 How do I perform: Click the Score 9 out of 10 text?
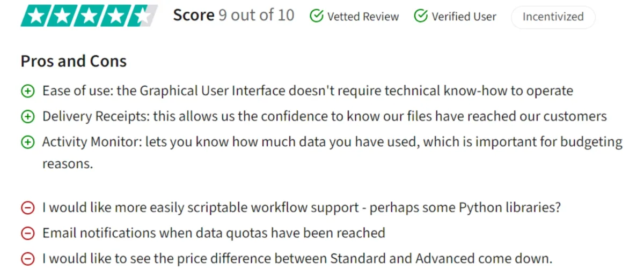[233, 16]
